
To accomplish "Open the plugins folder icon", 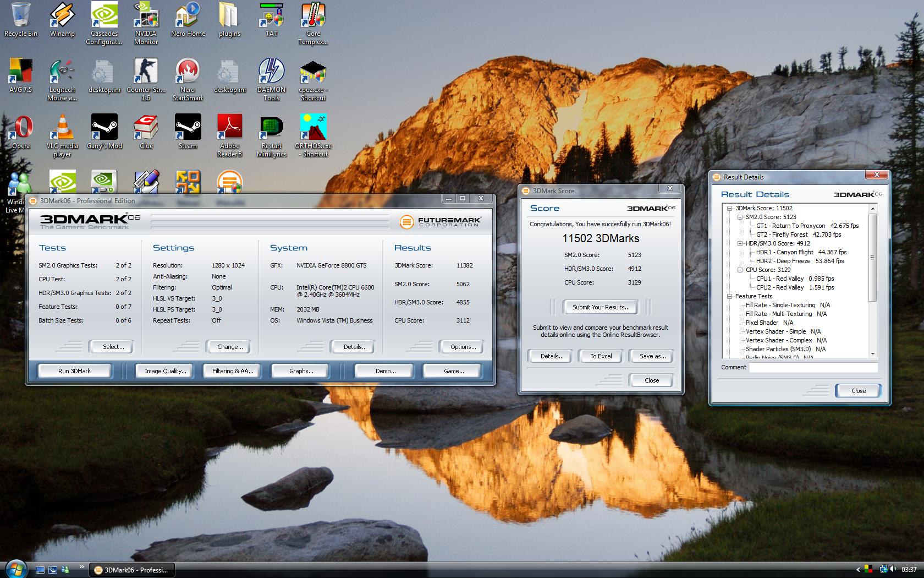I will click(229, 20).
